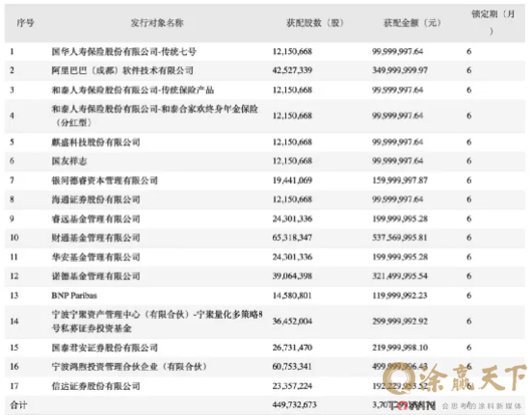Screen dimensions: 532x415
Task: Select amount 349,999,999.97
Action: pos(400,70)
